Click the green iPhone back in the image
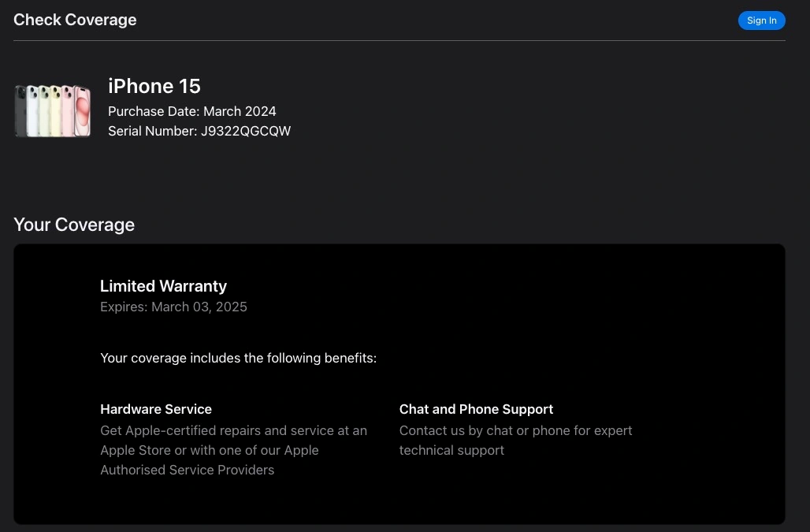 pyautogui.click(x=44, y=111)
